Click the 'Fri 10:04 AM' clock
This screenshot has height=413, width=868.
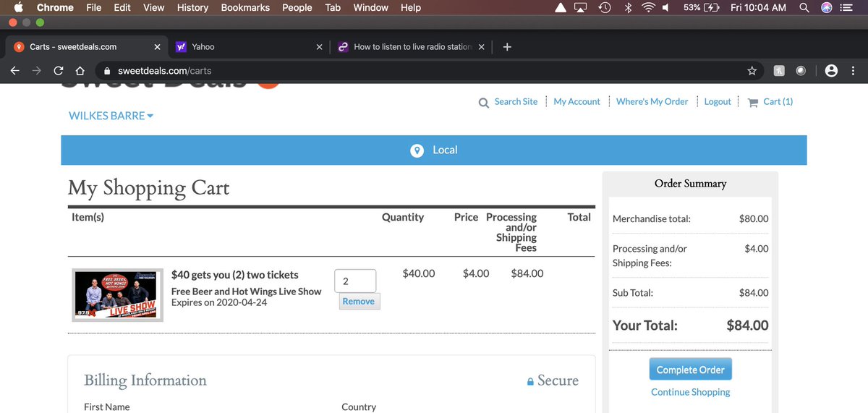tap(758, 7)
